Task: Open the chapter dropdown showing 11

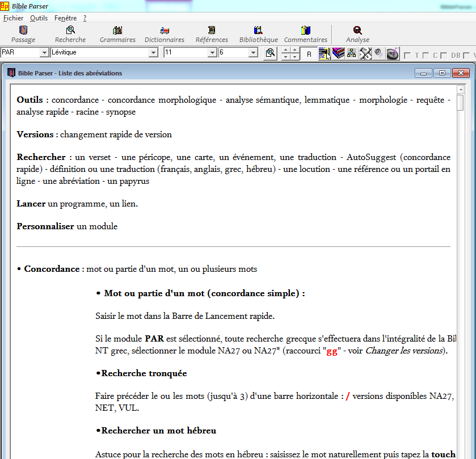Action: tap(212, 53)
